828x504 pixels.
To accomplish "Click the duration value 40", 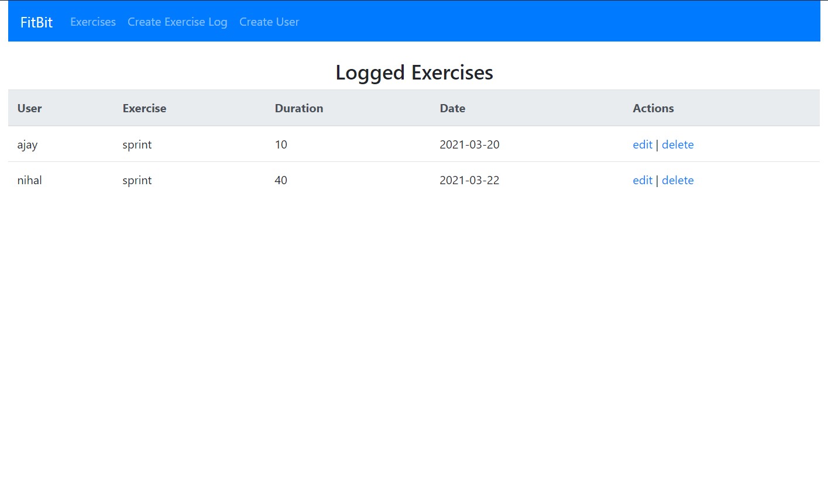I will [281, 180].
